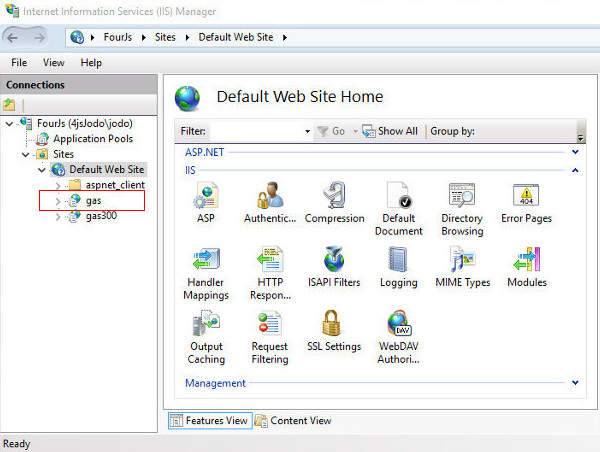600x452 pixels.
Task: Open Directory Browsing feature icon
Action: click(461, 196)
